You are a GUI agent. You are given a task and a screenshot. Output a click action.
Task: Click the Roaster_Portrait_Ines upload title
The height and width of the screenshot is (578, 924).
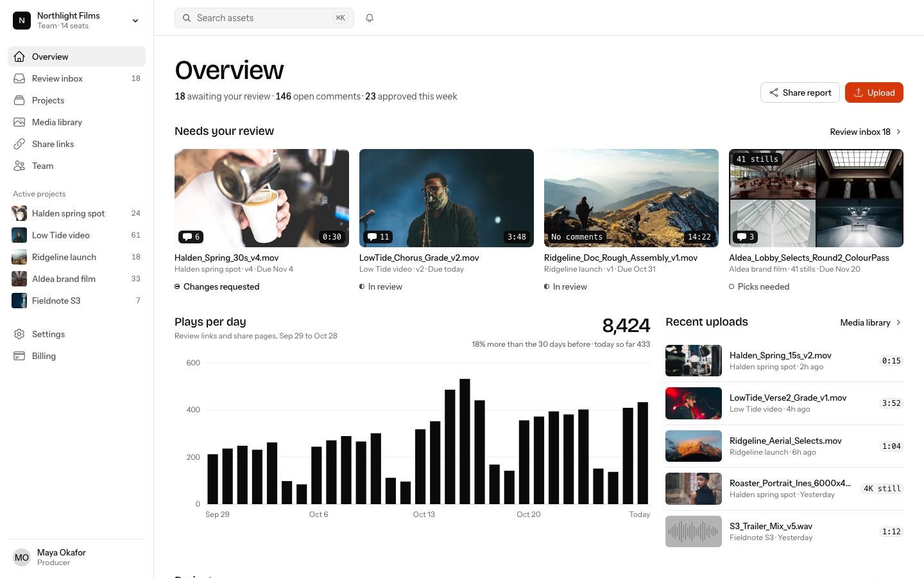(791, 483)
